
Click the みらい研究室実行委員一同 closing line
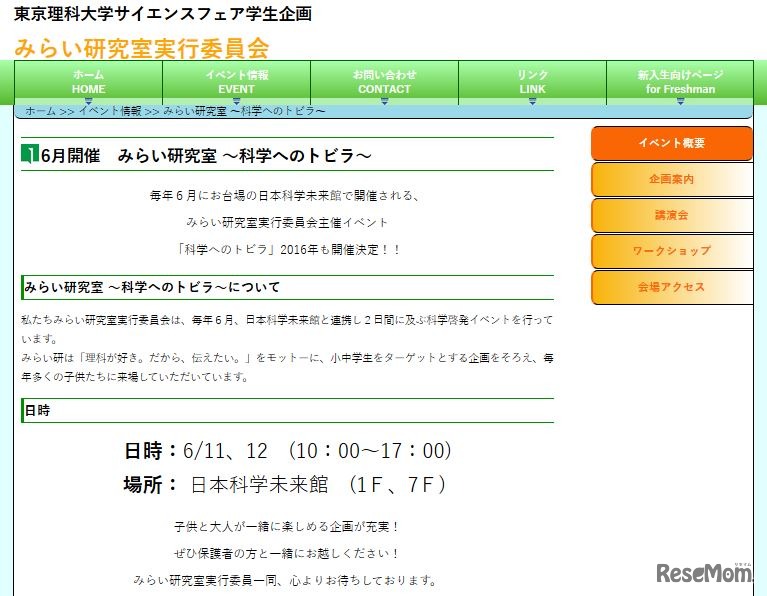(286, 580)
